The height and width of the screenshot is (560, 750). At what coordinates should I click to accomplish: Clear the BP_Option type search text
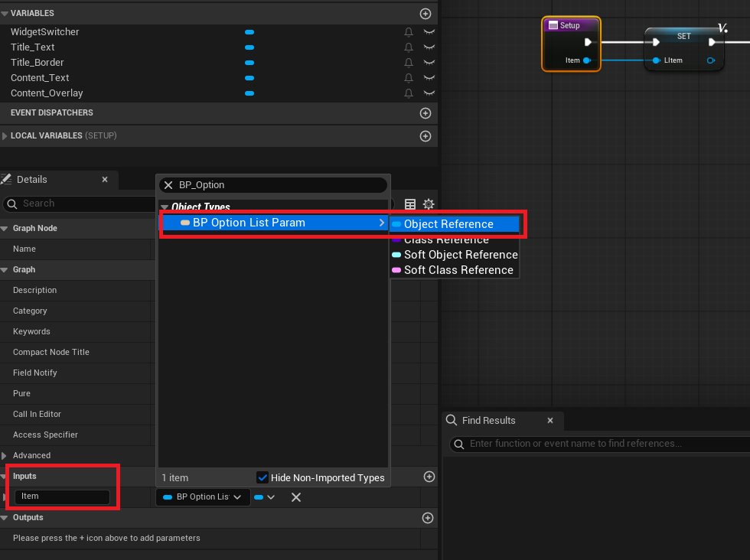coord(168,185)
